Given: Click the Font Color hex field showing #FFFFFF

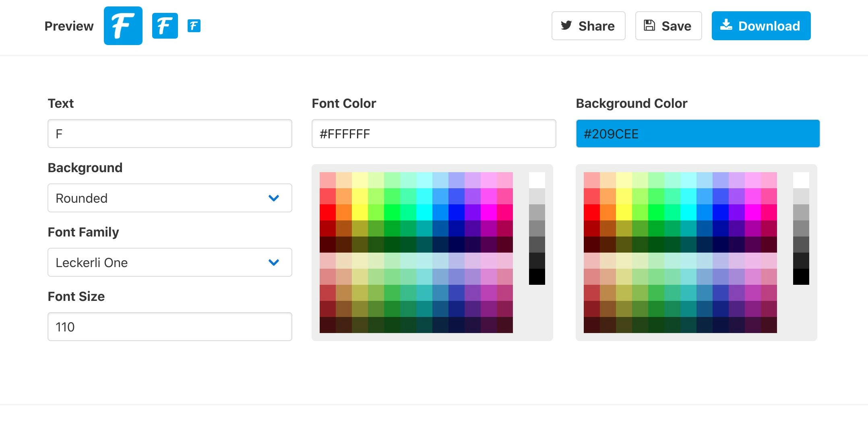Looking at the screenshot, I should 434,134.
